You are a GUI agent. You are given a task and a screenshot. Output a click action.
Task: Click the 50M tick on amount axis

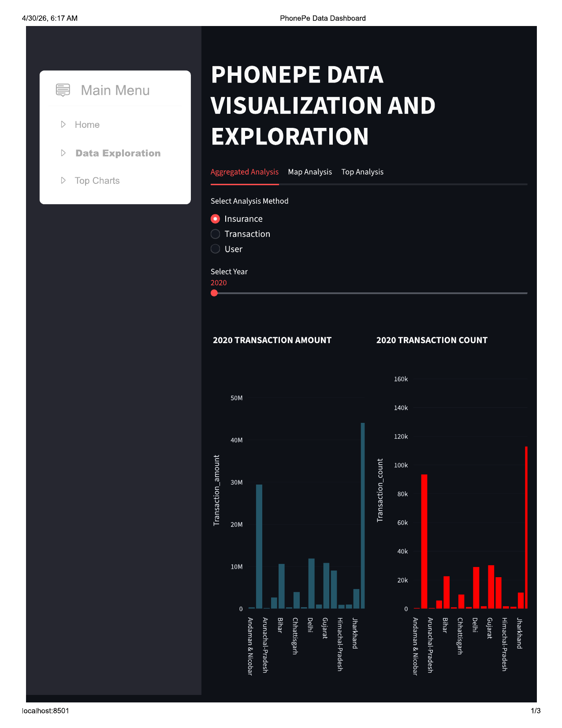point(237,398)
